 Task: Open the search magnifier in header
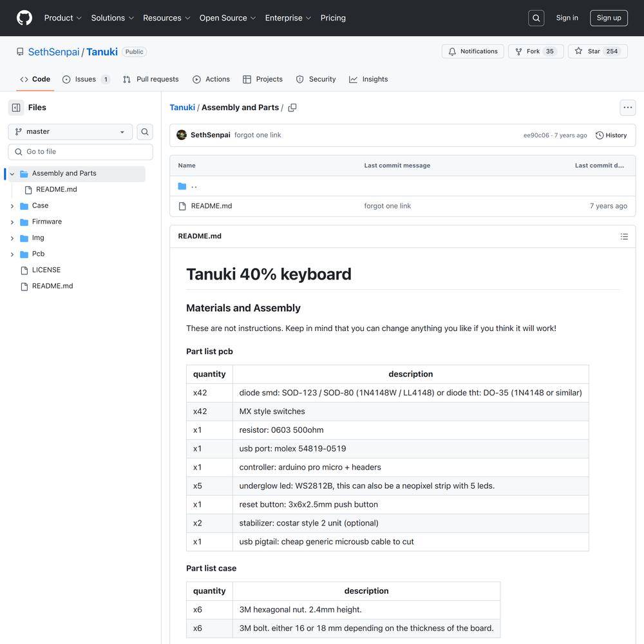pos(536,18)
